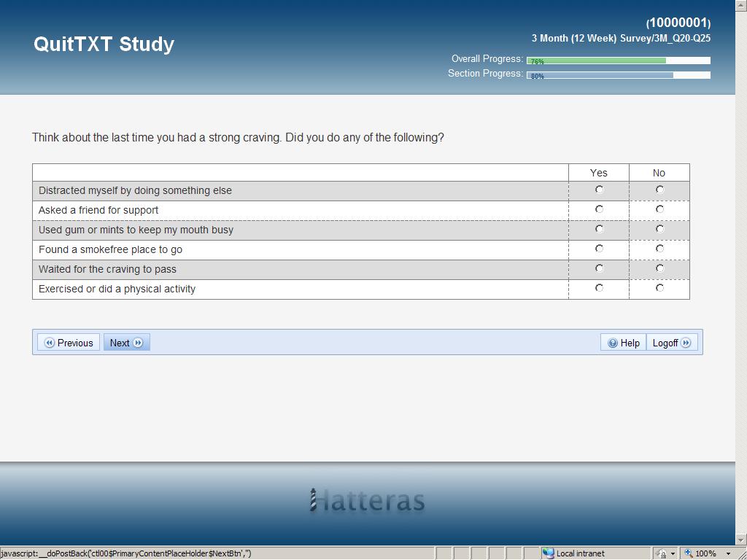This screenshot has width=747, height=560.
Task: Click the Section Progress bar
Action: coord(618,75)
